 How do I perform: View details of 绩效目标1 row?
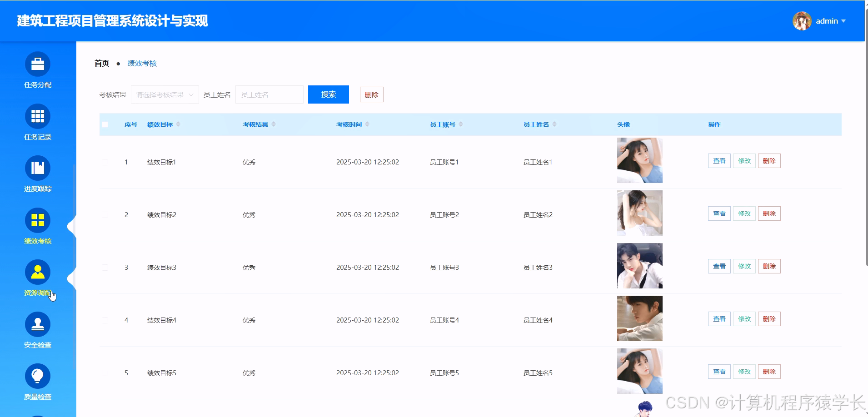click(x=719, y=161)
